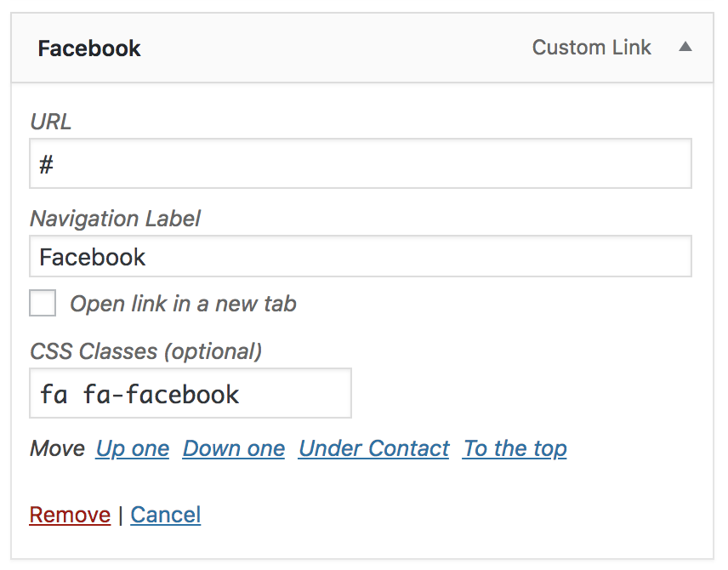The width and height of the screenshot is (728, 570).
Task: Remove the Facebook menu item
Action: coord(70,515)
